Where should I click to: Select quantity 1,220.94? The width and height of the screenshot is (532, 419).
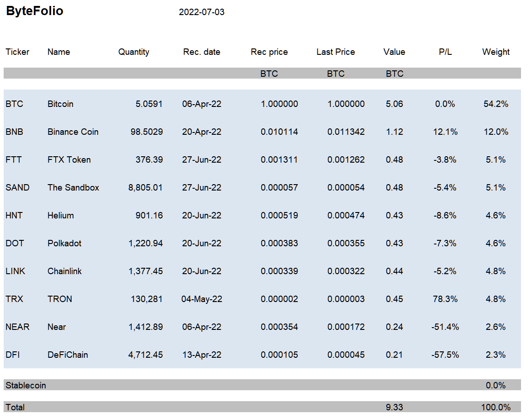pyautogui.click(x=146, y=243)
